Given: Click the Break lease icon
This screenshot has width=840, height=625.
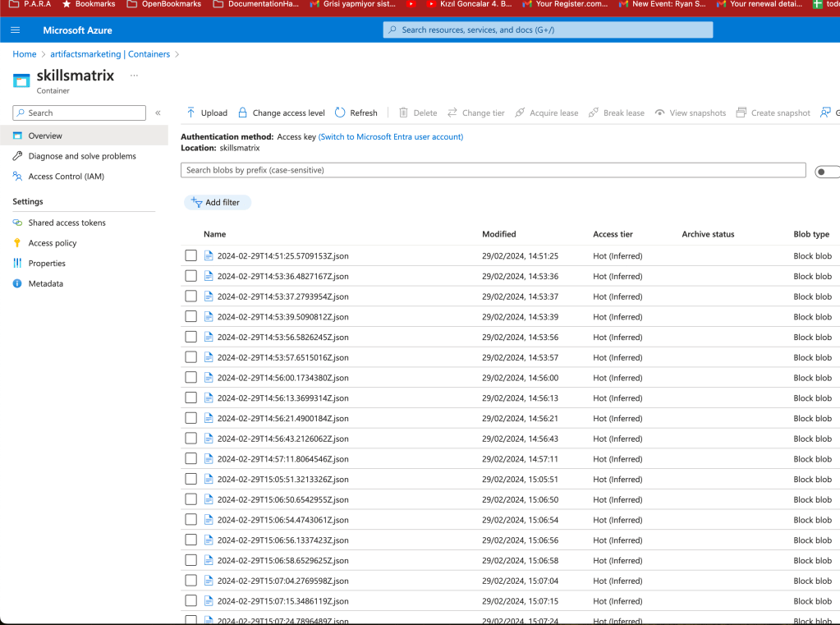Looking at the screenshot, I should (x=593, y=113).
